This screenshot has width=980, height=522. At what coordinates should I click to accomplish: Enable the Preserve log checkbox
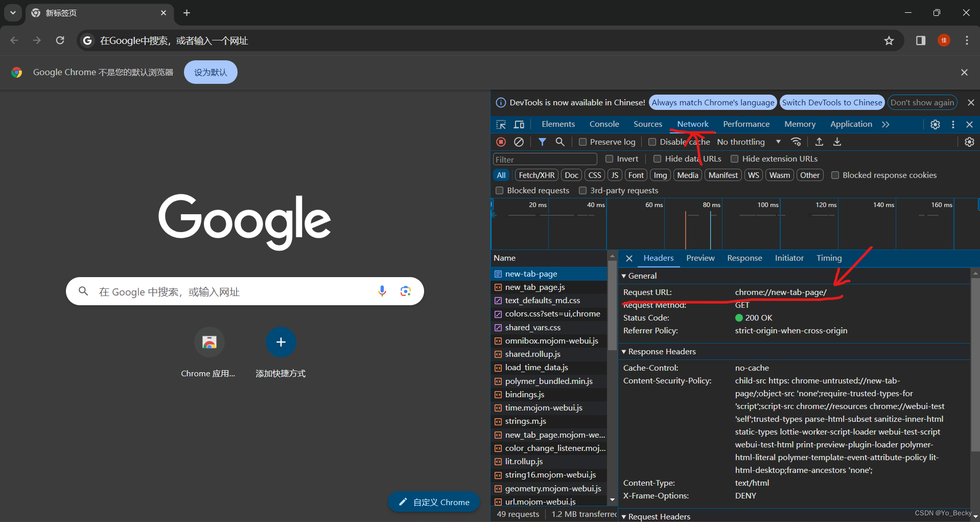(x=582, y=142)
